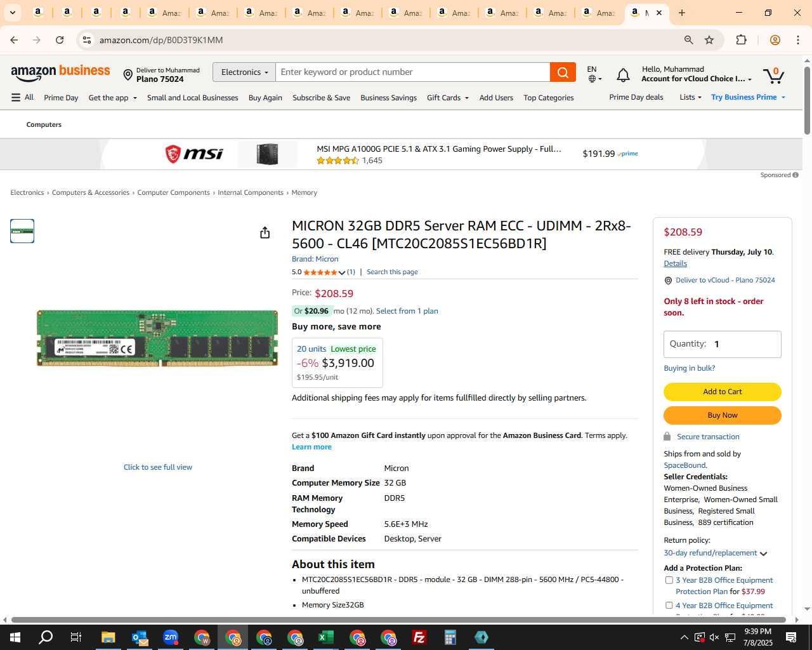This screenshot has width=812, height=650.
Task: Open the Brand: Micron link
Action: click(x=315, y=259)
